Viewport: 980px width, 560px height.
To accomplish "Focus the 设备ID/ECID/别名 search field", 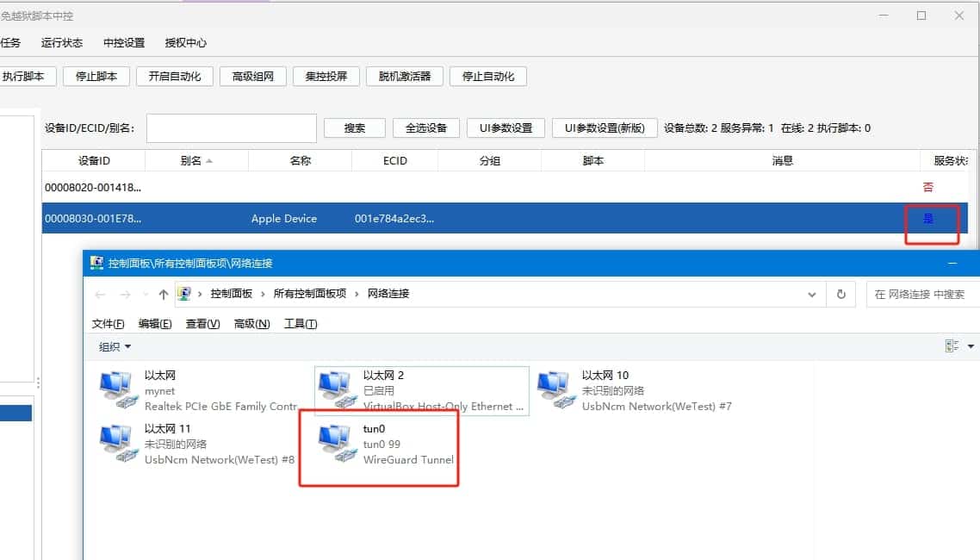I will [x=232, y=128].
